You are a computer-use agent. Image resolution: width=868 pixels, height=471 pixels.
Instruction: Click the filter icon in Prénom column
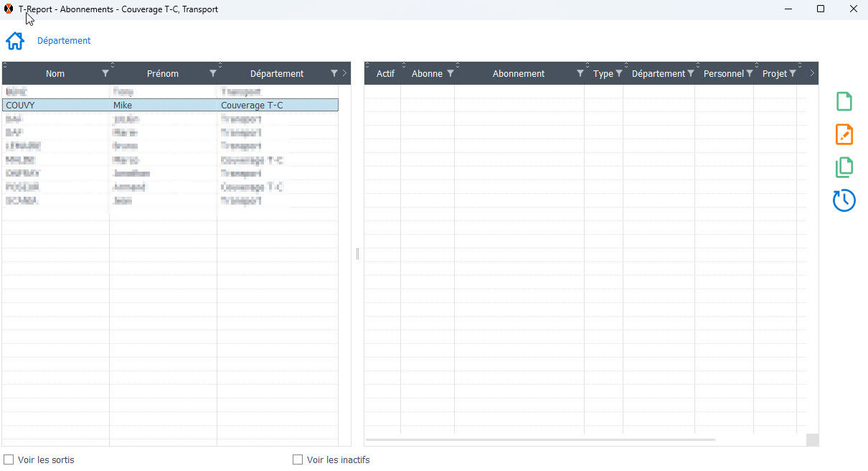point(213,73)
